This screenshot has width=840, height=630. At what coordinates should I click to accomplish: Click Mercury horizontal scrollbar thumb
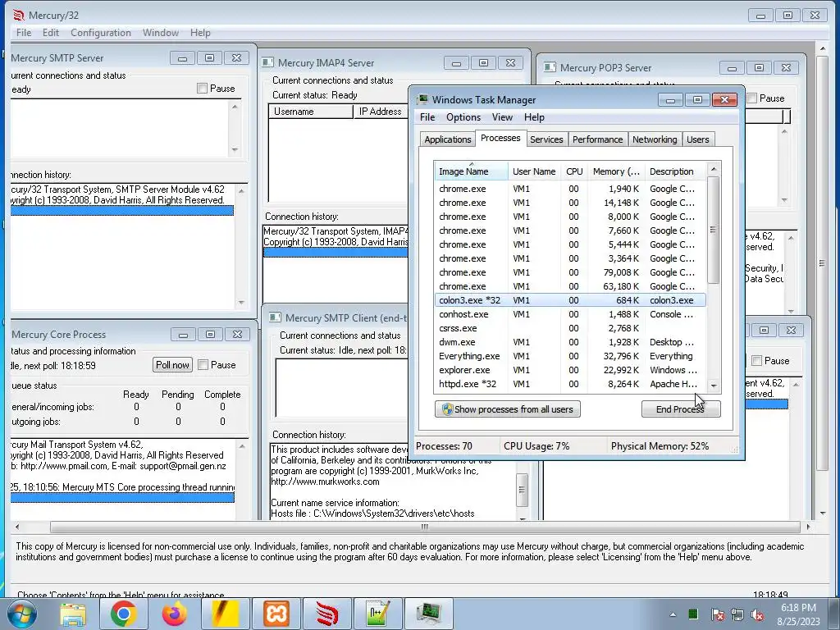425,527
